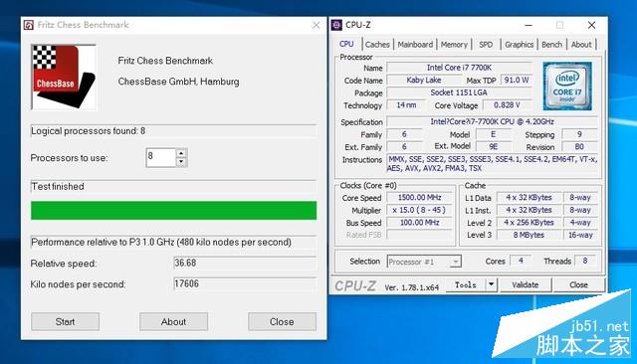Close the Fritz Chess Benchmark window with X
The width and height of the screenshot is (637, 364).
[317, 25]
